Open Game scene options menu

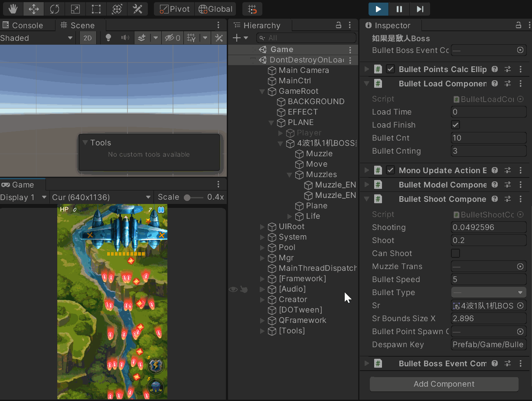[x=350, y=49]
